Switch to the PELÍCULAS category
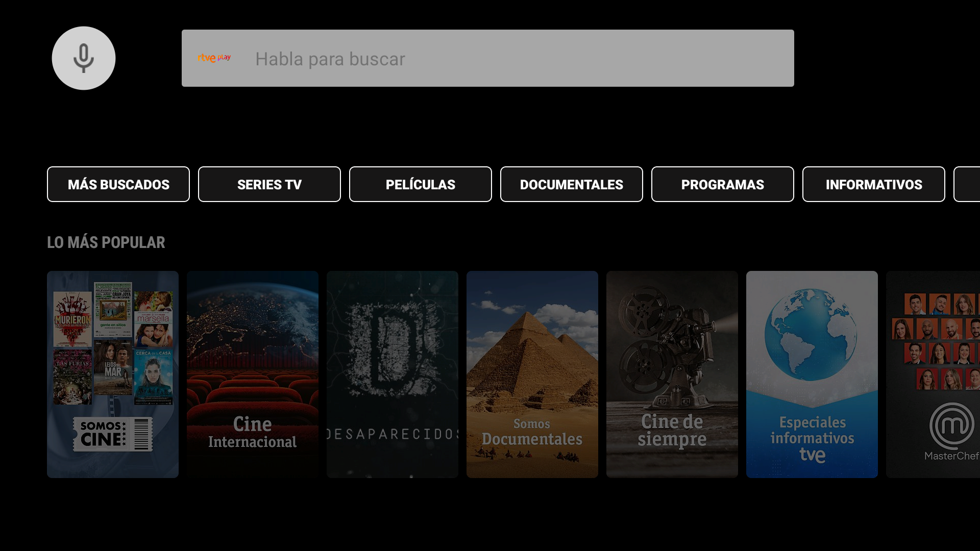The height and width of the screenshot is (551, 980). 421,184
